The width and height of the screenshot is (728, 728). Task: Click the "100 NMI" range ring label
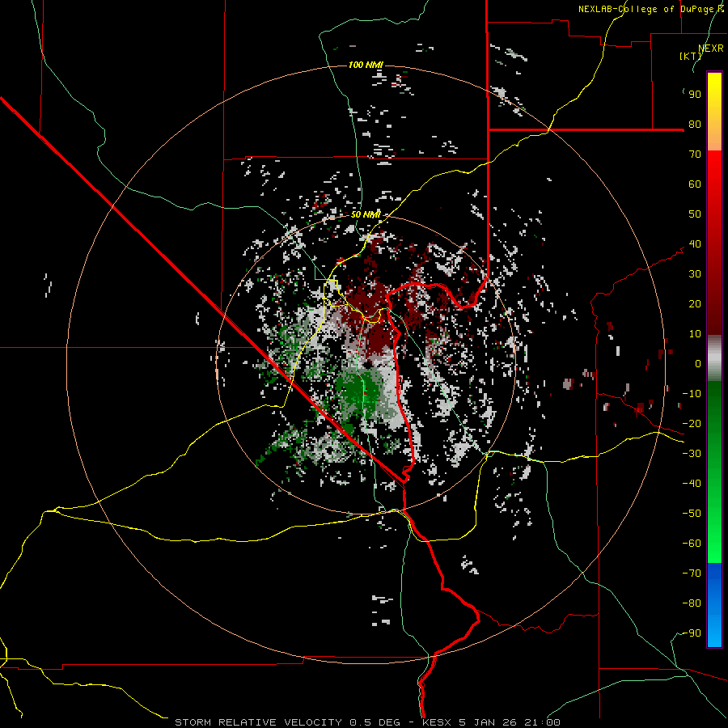(x=366, y=65)
